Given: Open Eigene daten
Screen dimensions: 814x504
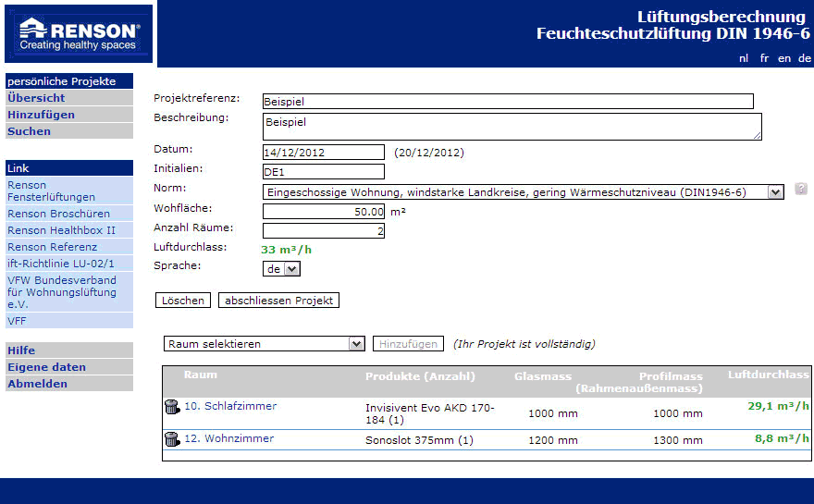Looking at the screenshot, I should click(x=69, y=367).
